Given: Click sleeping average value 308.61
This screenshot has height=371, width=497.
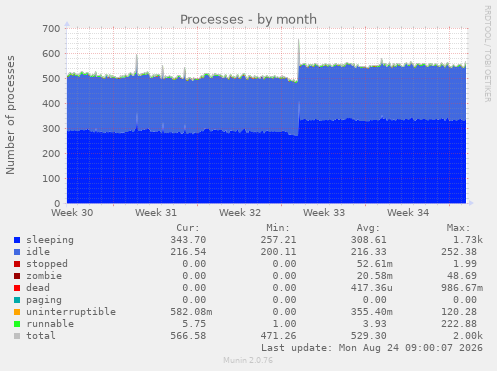Looking at the screenshot, I should (369, 240).
